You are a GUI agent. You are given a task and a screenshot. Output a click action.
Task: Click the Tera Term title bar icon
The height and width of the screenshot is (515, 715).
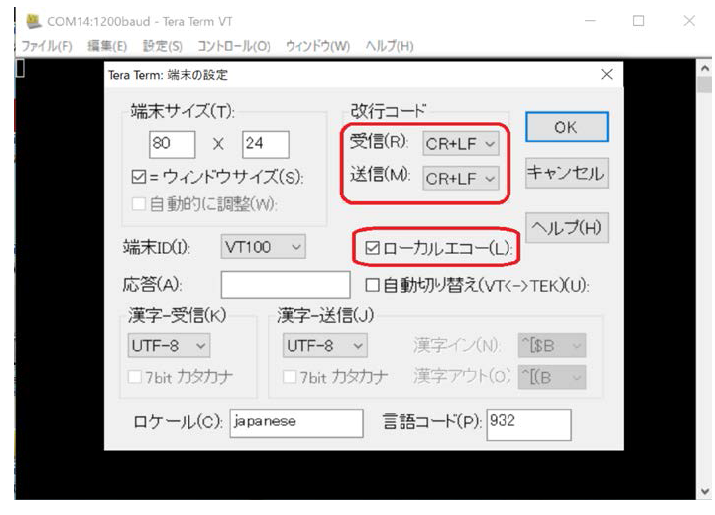(x=33, y=21)
